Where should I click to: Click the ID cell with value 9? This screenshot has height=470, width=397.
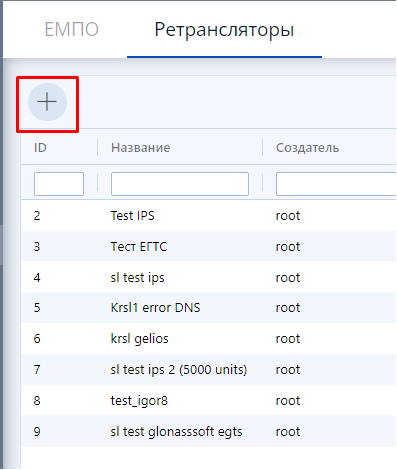(37, 432)
